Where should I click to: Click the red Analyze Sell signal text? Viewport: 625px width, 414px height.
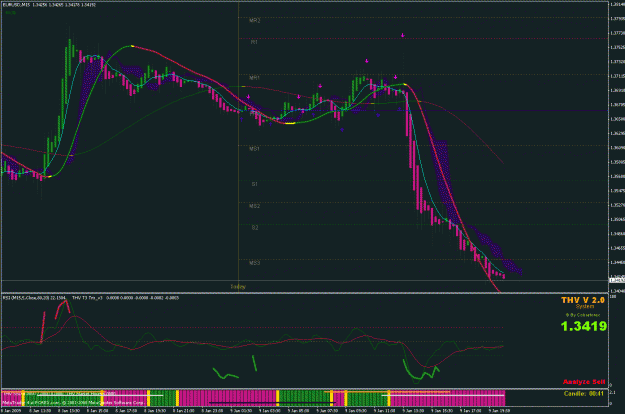point(584,382)
